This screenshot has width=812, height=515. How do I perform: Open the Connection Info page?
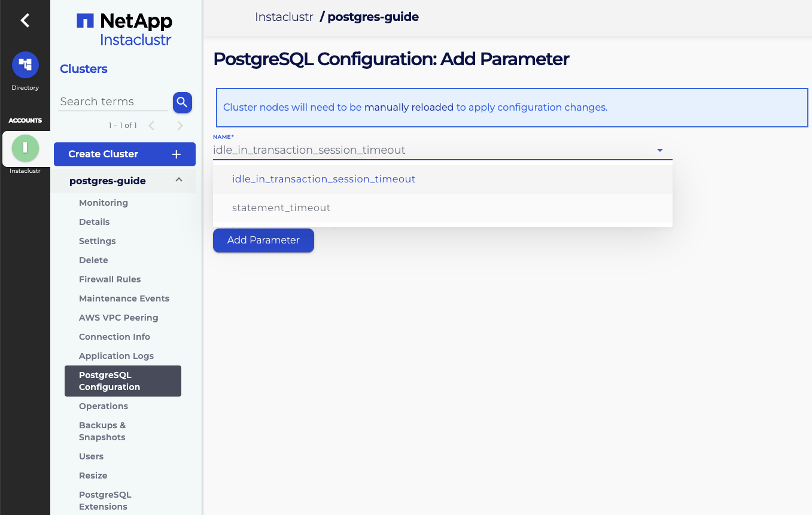click(114, 337)
